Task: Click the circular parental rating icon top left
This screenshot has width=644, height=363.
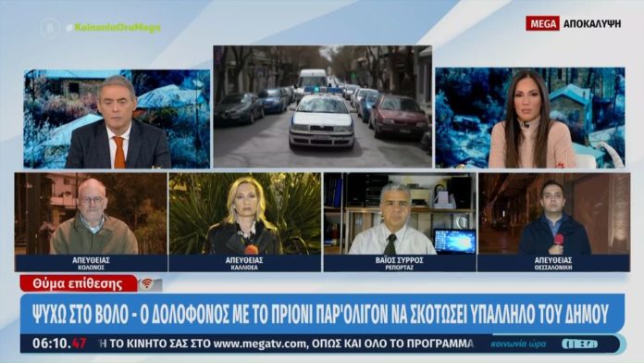Action: 50,28
